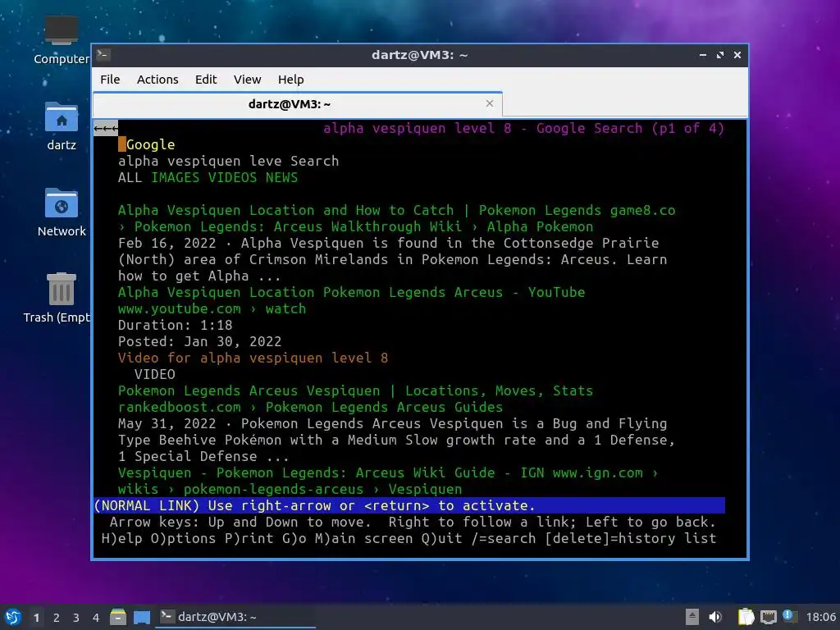Click the wikis › pokemon-legends-arceus › Vespiquen breadcrumb

[x=290, y=490]
